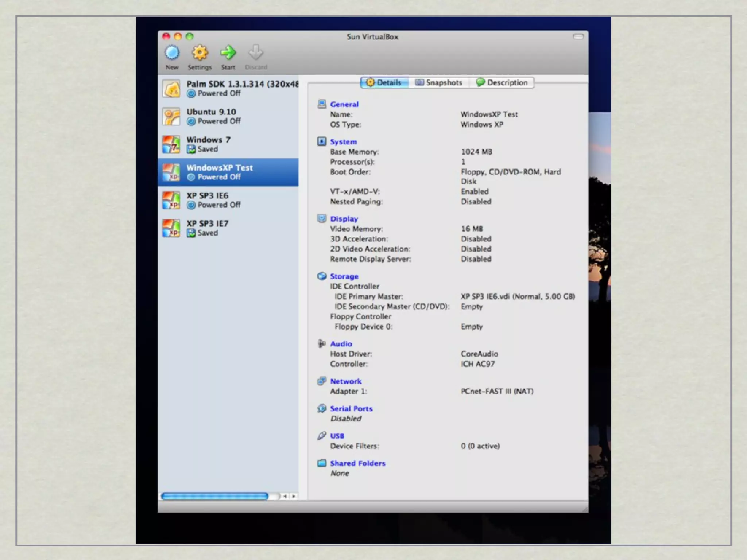Open the Serial Ports section link
747x560 pixels.
point(351,409)
